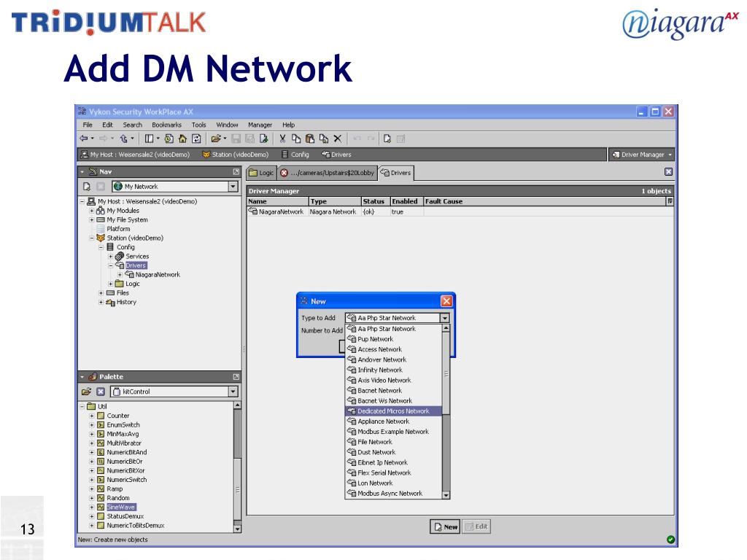
Task: Sort by the Name column header
Action: 278,201
